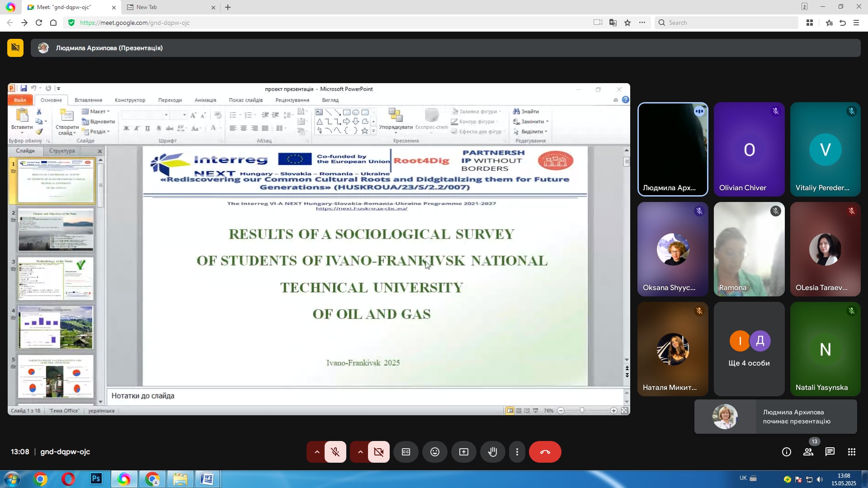
Task: Click the Нотатки до слайда notes field
Action: pos(365,396)
